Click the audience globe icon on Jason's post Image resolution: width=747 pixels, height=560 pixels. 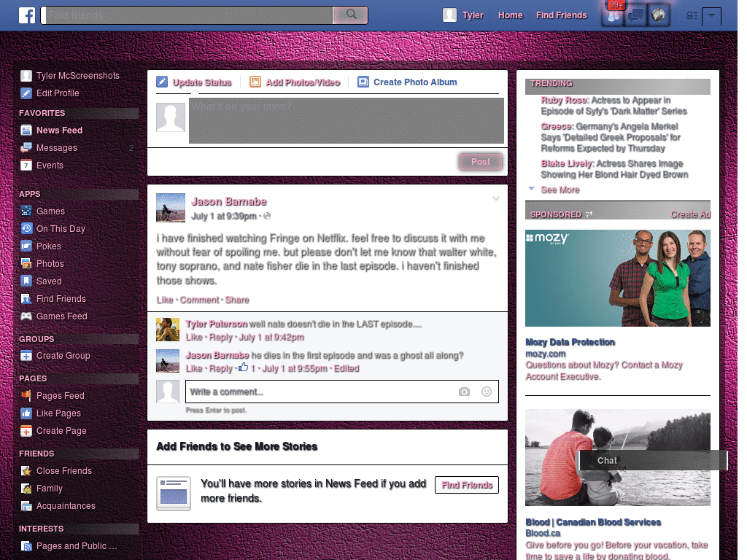[267, 216]
